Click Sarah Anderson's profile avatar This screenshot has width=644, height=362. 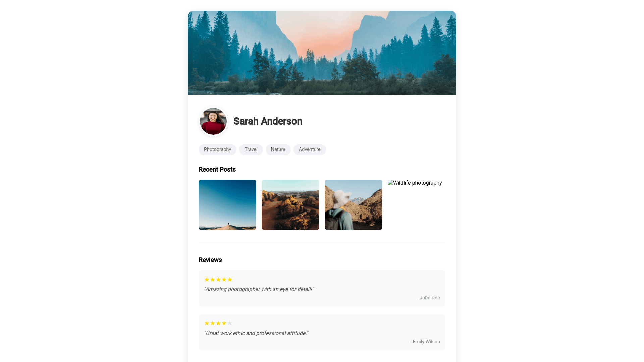(x=213, y=121)
